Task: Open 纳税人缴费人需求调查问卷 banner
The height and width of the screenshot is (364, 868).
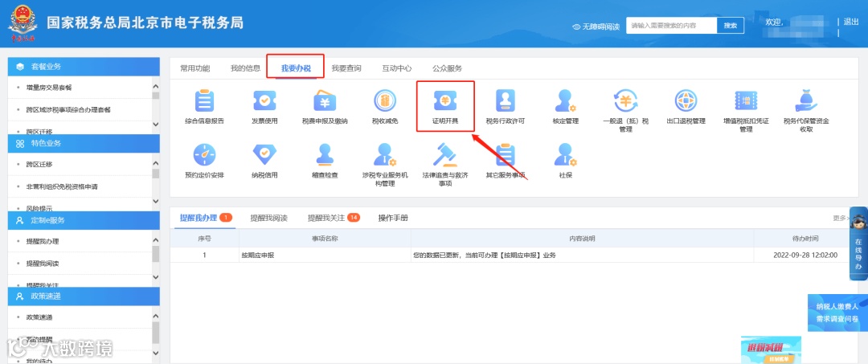Action: (x=837, y=313)
